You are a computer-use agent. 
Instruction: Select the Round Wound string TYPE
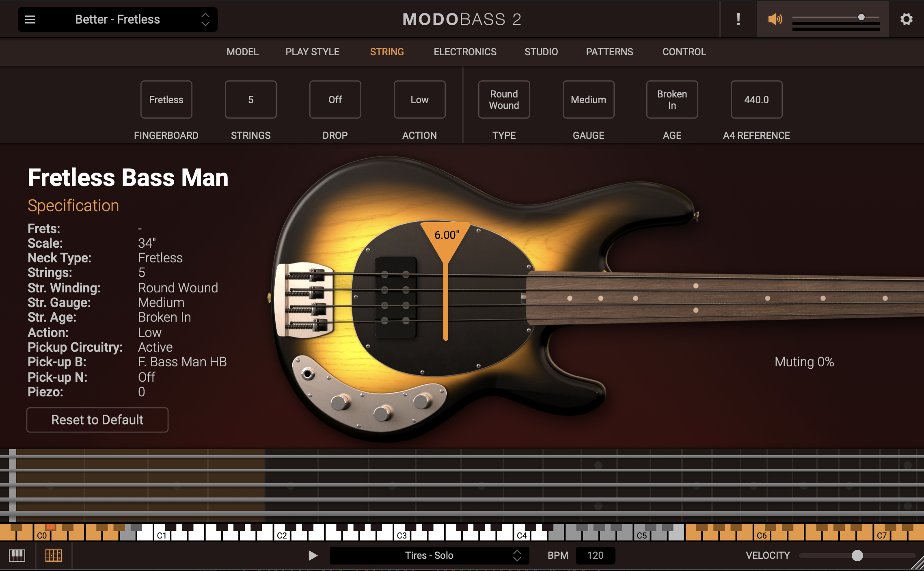pyautogui.click(x=504, y=99)
